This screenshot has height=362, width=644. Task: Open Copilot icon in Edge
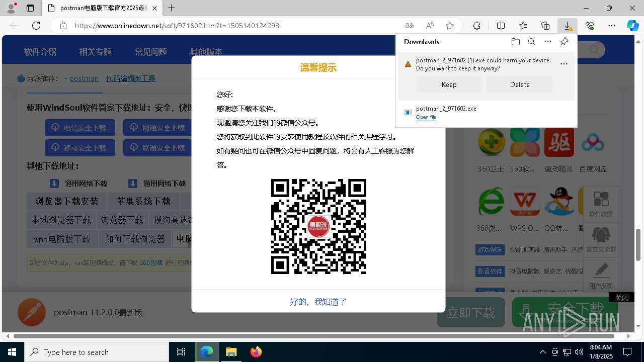(x=632, y=26)
